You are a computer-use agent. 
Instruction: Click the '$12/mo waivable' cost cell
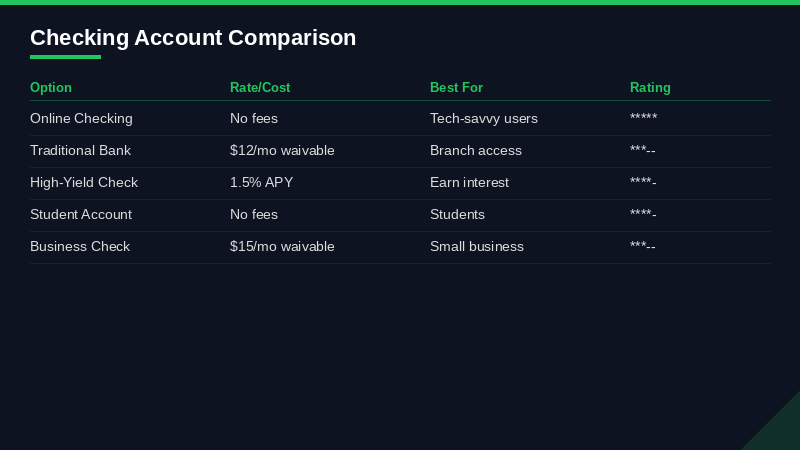[x=282, y=151]
